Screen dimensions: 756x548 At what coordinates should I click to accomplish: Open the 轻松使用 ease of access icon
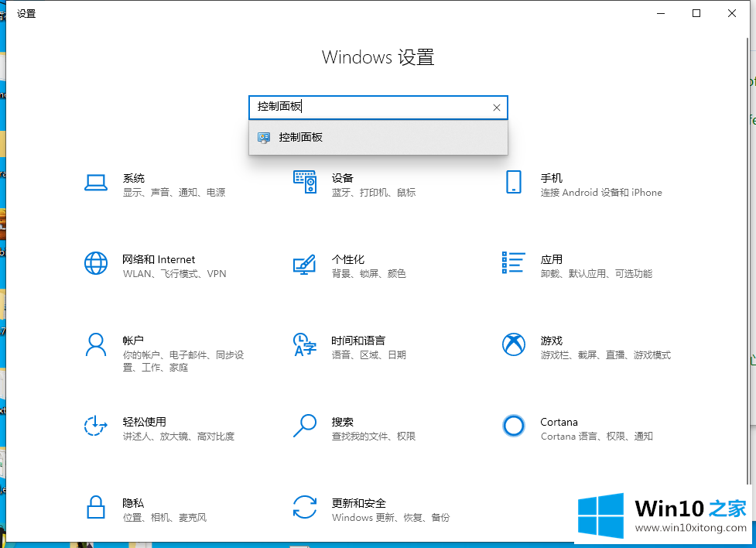95,426
